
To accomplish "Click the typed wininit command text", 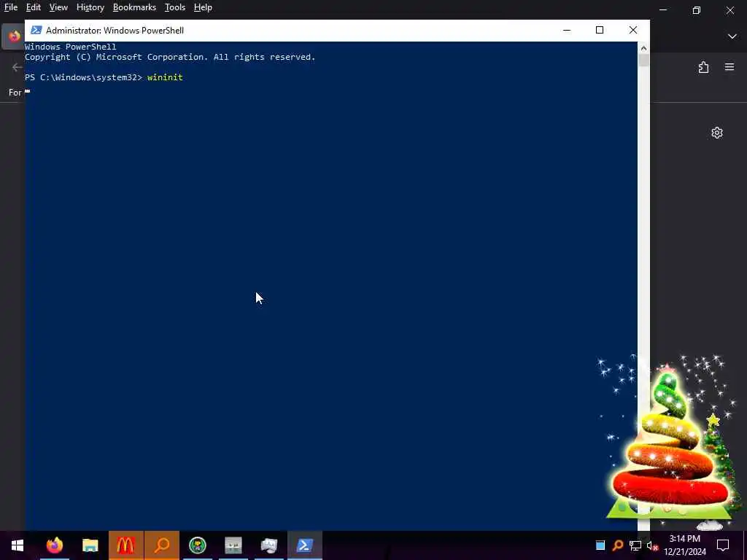I will pos(165,77).
